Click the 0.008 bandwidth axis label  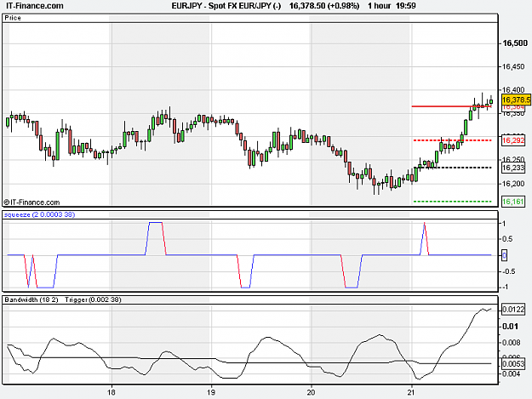512,343
